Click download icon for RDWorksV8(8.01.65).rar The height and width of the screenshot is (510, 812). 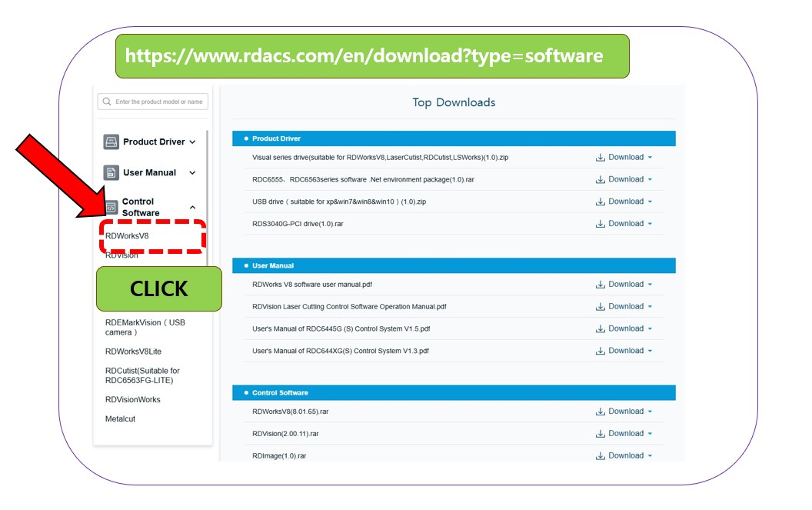click(600, 412)
